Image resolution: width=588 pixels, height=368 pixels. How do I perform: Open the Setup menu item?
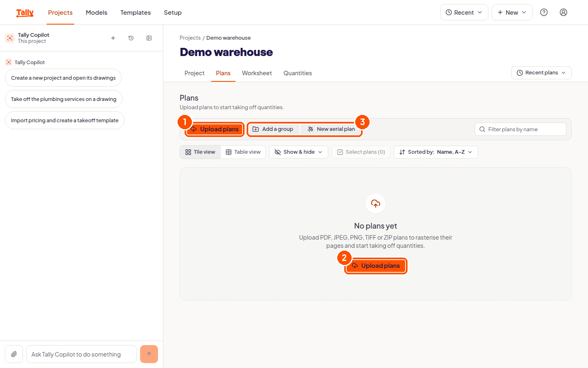[x=173, y=13]
